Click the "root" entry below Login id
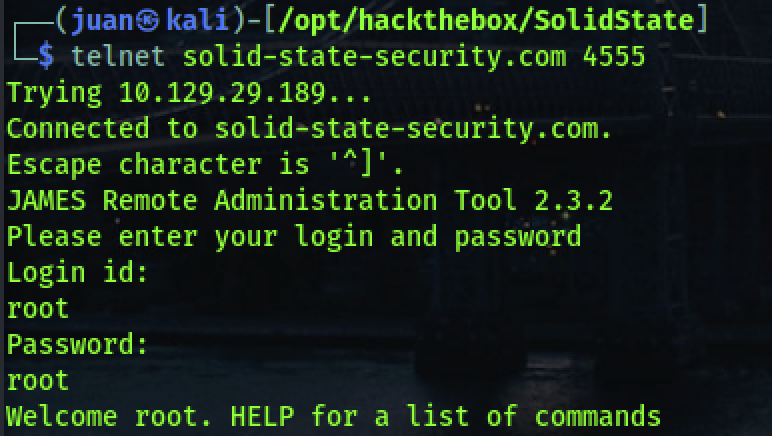The width and height of the screenshot is (772, 436). point(38,308)
